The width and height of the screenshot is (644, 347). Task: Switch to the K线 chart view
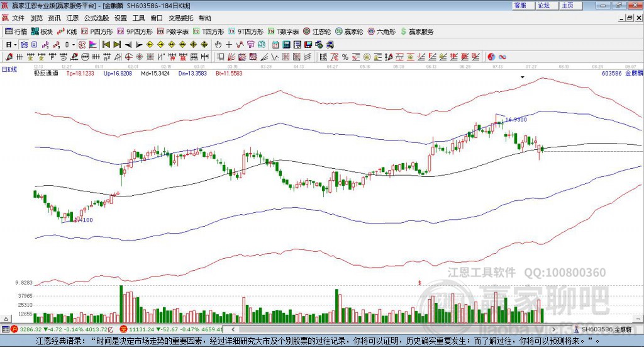pos(67,31)
